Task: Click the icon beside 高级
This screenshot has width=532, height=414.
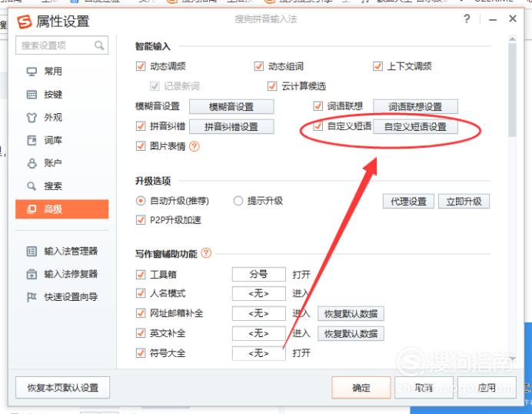Action: (32, 209)
